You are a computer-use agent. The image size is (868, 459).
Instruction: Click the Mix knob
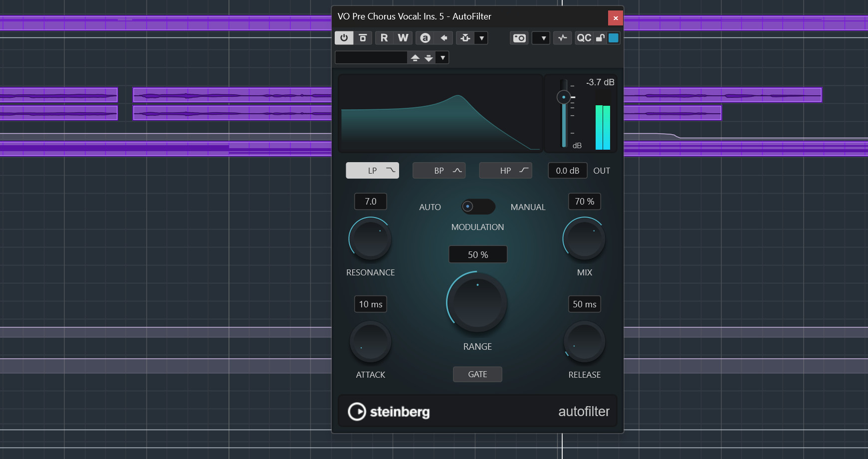click(x=584, y=239)
